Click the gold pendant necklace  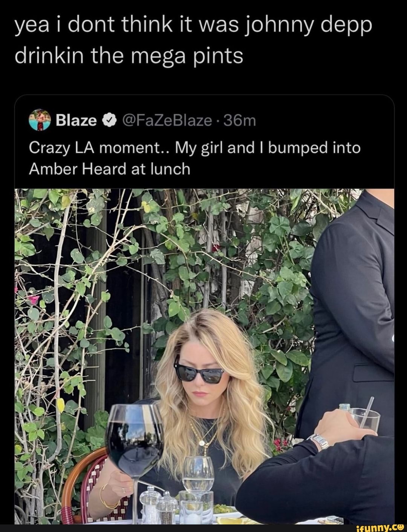point(203,438)
